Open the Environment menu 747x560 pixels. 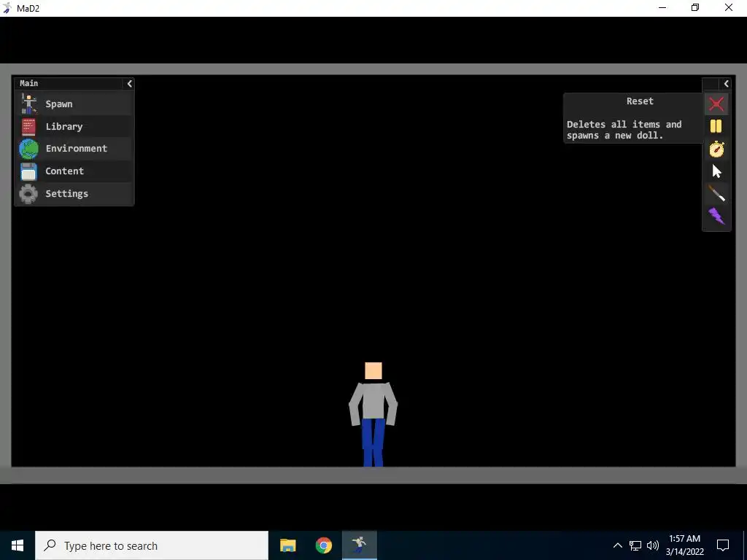coord(74,149)
